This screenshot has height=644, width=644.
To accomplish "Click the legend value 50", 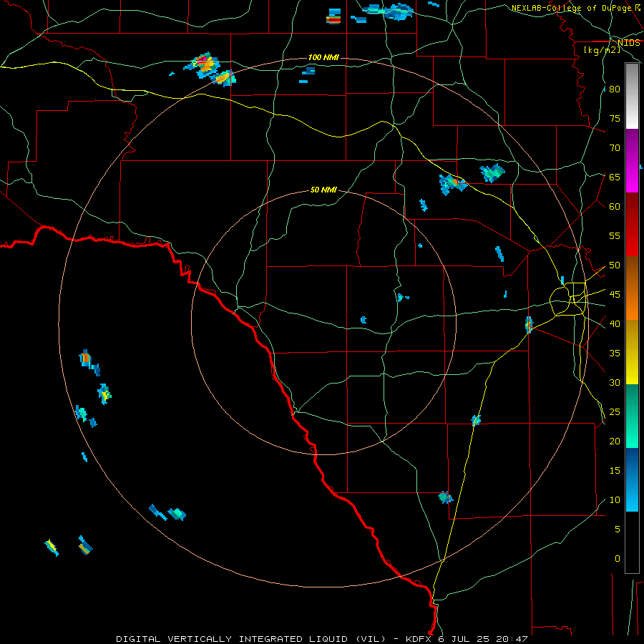I will coord(615,265).
